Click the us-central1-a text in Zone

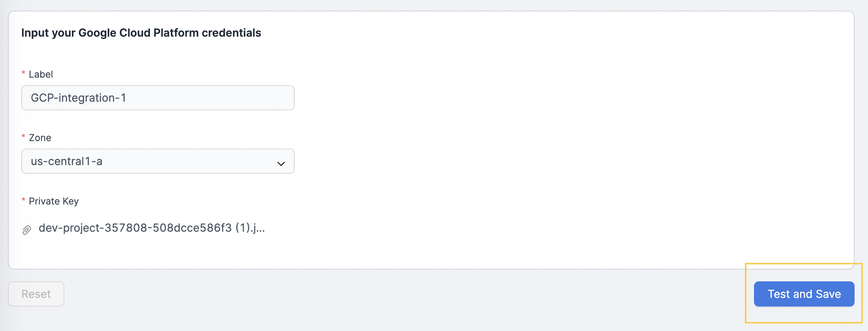[x=67, y=161]
